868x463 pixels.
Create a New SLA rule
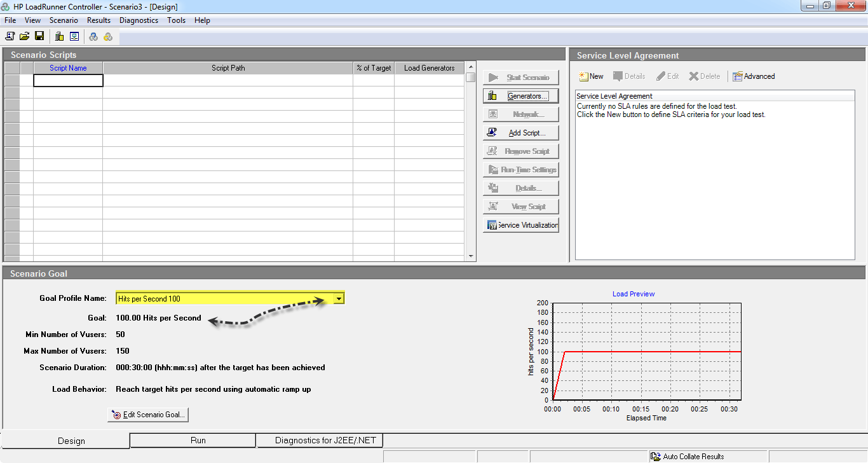[591, 76]
